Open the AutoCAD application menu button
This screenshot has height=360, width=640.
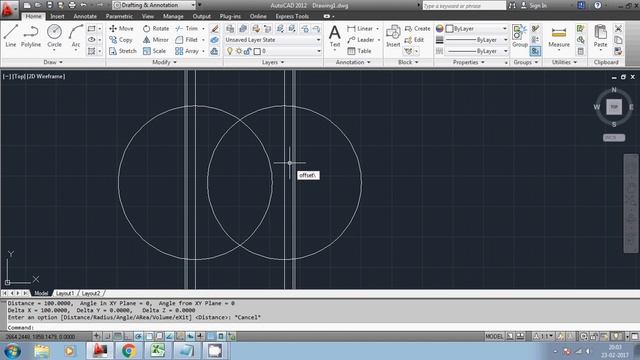pyautogui.click(x=9, y=9)
